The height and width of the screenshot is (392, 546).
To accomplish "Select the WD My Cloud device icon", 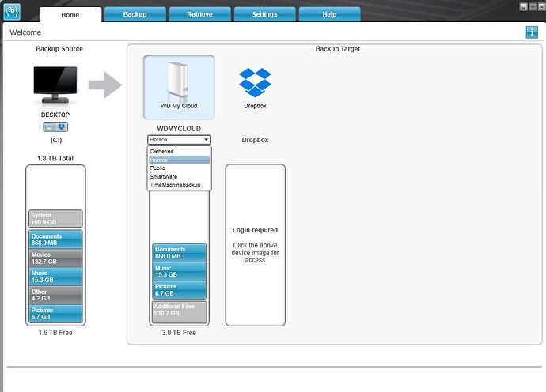I will coord(179,87).
